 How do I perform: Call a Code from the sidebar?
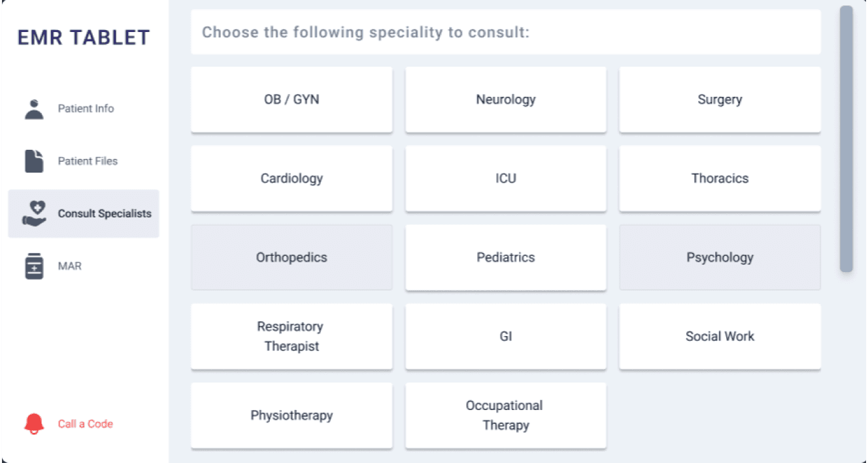pyautogui.click(x=86, y=424)
